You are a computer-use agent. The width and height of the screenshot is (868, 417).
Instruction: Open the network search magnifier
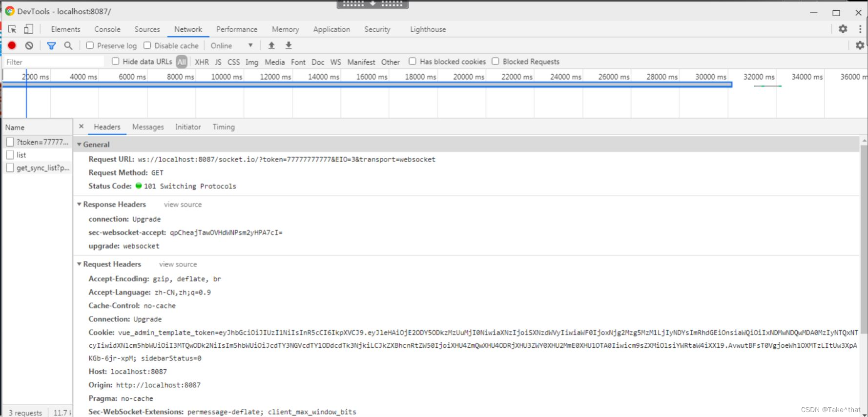[x=68, y=45]
